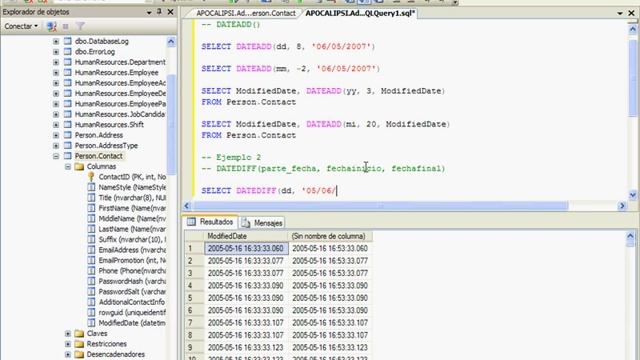
Task: Select the HumanResources.Employee tree item label
Action: tap(116, 73)
